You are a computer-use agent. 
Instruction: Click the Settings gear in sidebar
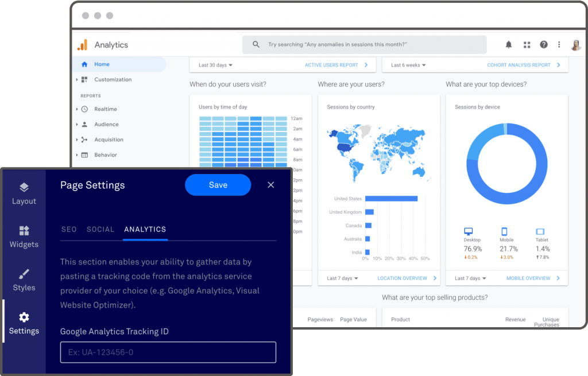[24, 323]
